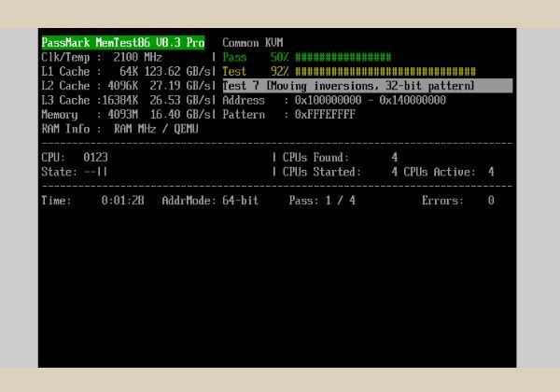Viewport: 560px width, 392px height.
Task: Select the Test 7 Moving inversions banner
Action: point(368,86)
